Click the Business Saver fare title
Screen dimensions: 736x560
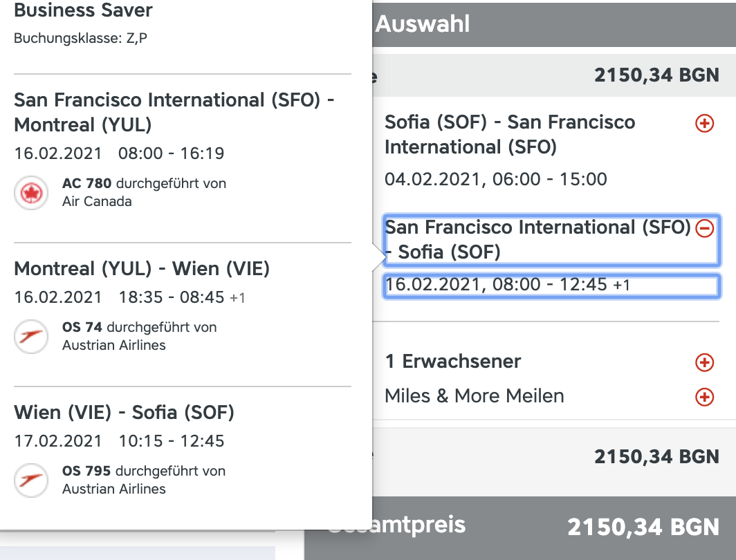[x=83, y=10]
